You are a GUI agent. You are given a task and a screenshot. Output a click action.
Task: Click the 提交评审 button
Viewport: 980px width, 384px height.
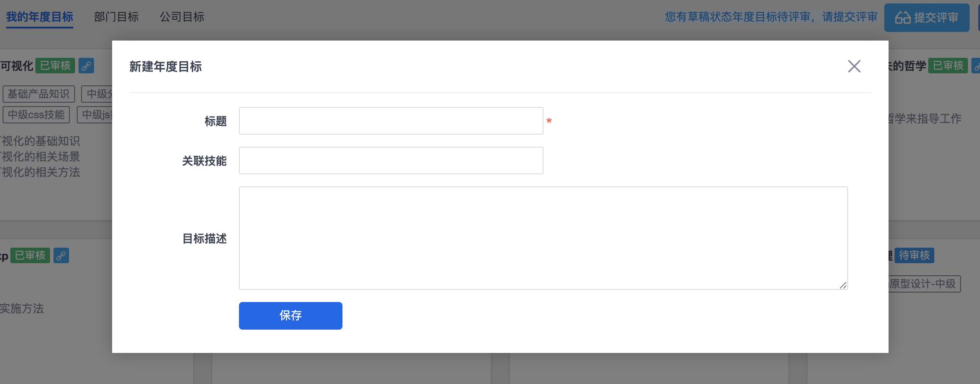pyautogui.click(x=927, y=18)
